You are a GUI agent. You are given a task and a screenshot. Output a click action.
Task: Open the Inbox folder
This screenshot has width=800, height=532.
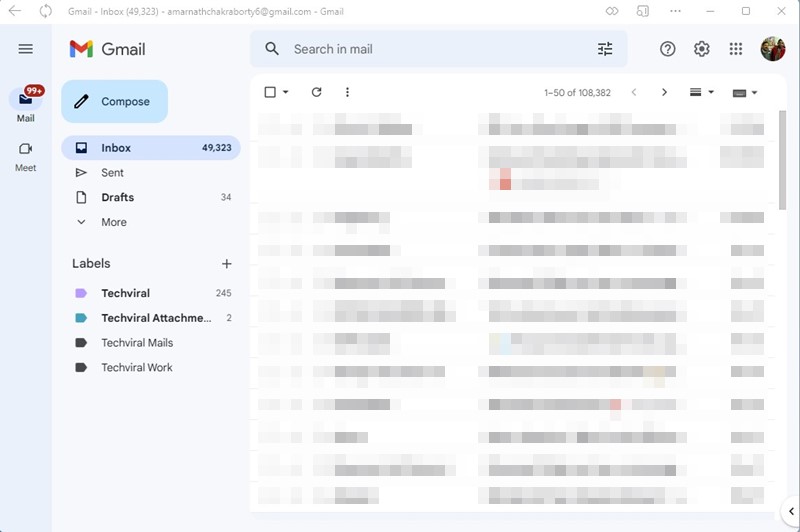click(151, 148)
